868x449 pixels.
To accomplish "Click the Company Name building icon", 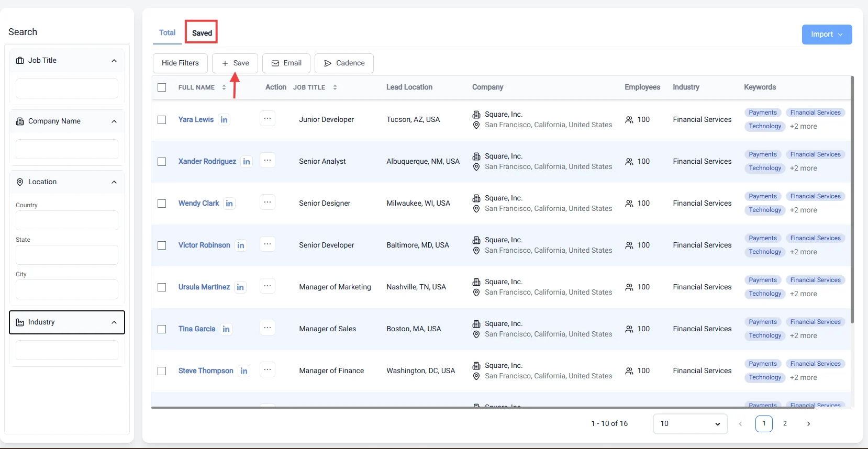I will tap(20, 121).
